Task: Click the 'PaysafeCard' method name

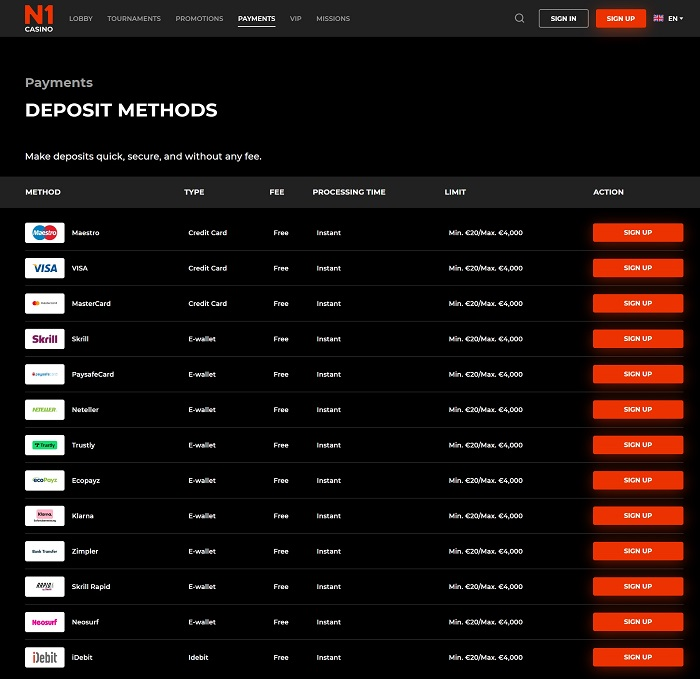Action: click(x=93, y=374)
